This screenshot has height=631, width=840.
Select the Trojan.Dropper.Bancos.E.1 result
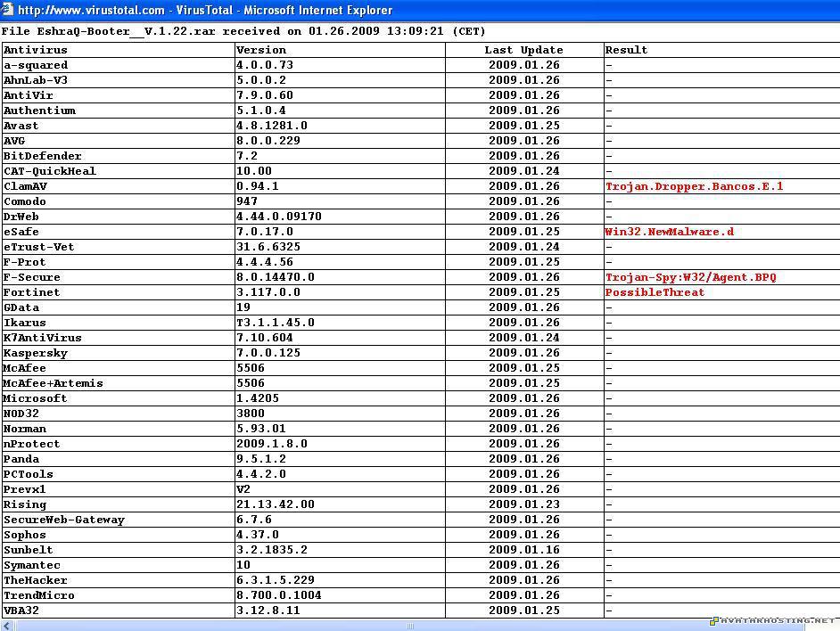click(694, 186)
